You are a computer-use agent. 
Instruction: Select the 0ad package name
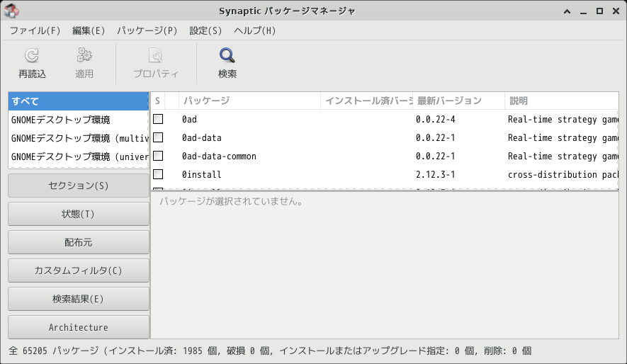tap(189, 119)
